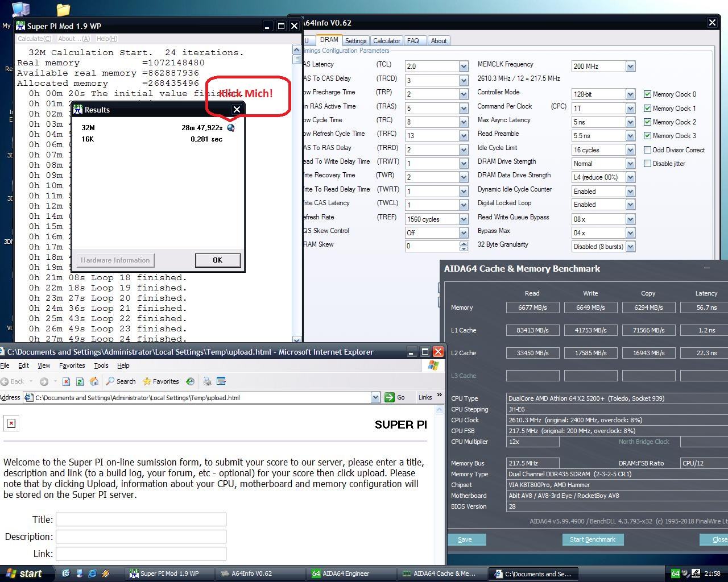The image size is (728, 582).
Task: Click the AIDA64 tray icon labeled 64
Action: pyautogui.click(x=675, y=573)
